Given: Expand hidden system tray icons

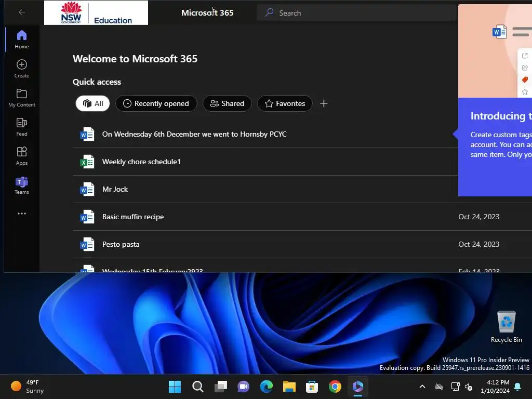Looking at the screenshot, I should click(422, 387).
